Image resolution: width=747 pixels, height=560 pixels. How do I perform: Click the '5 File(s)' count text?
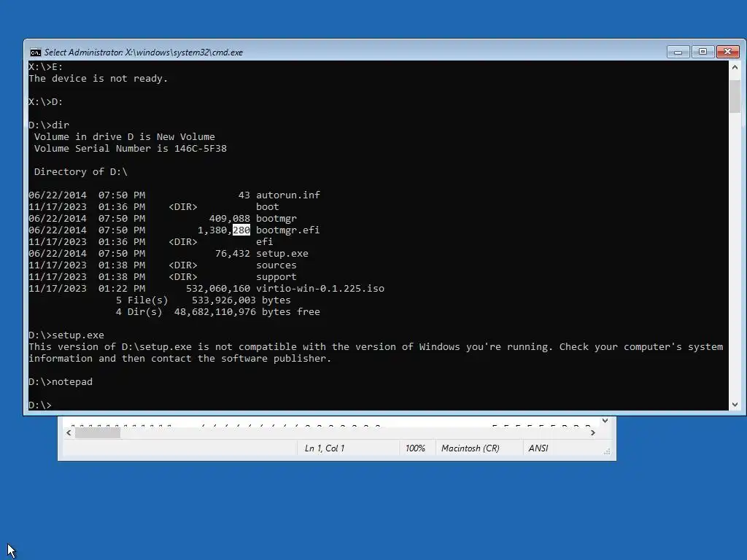coord(142,300)
